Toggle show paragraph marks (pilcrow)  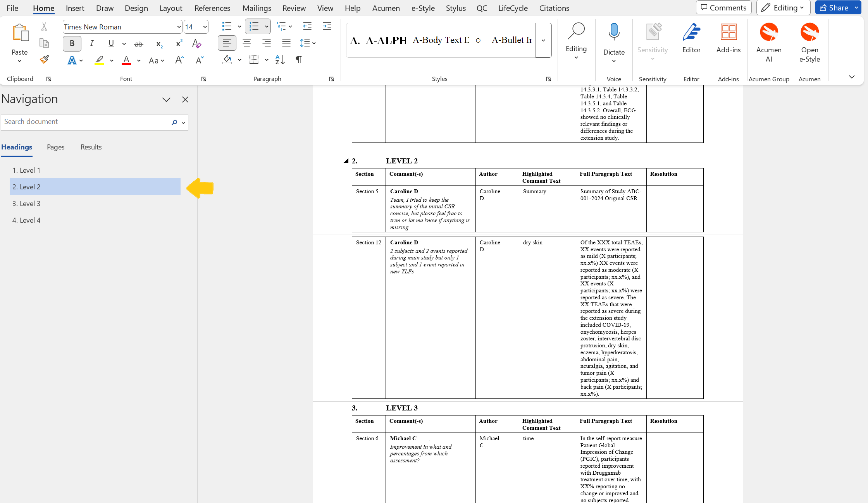point(299,60)
